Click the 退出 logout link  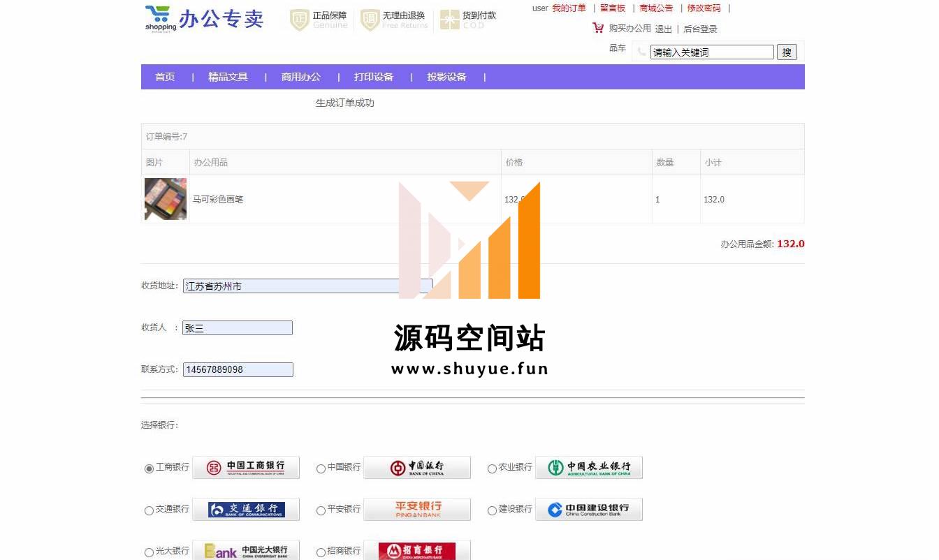(663, 29)
